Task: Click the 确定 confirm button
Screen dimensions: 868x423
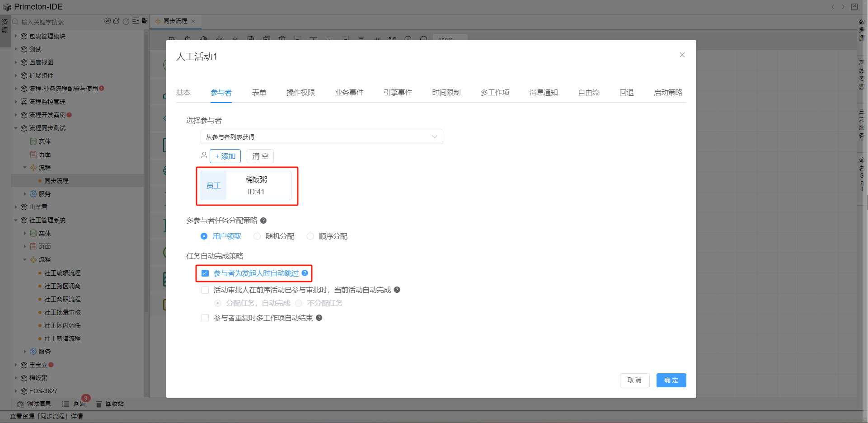Action: 671,381
